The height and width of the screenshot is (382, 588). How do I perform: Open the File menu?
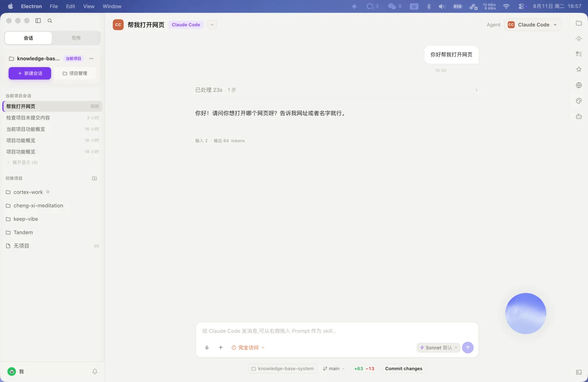(x=54, y=6)
